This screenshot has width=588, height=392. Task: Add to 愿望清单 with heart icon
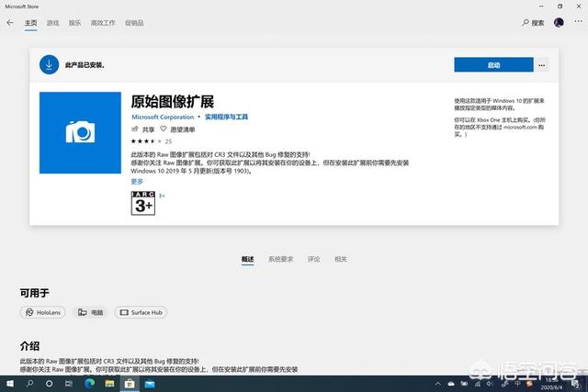[177, 129]
